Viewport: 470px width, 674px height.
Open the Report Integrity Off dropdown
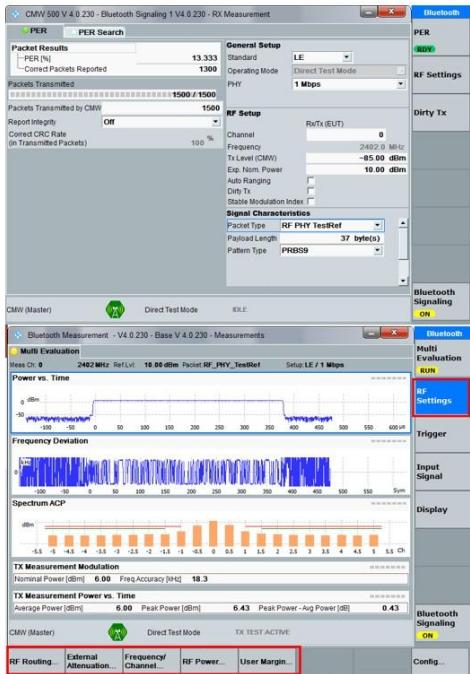(x=161, y=122)
